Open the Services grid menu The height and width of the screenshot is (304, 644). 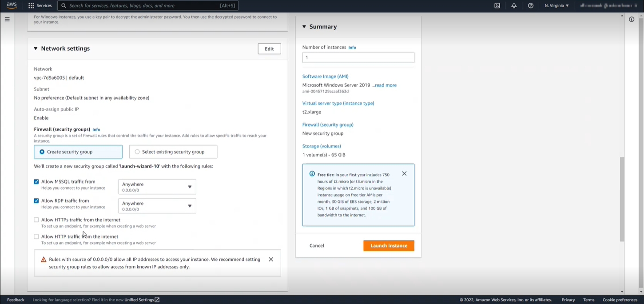click(40, 6)
